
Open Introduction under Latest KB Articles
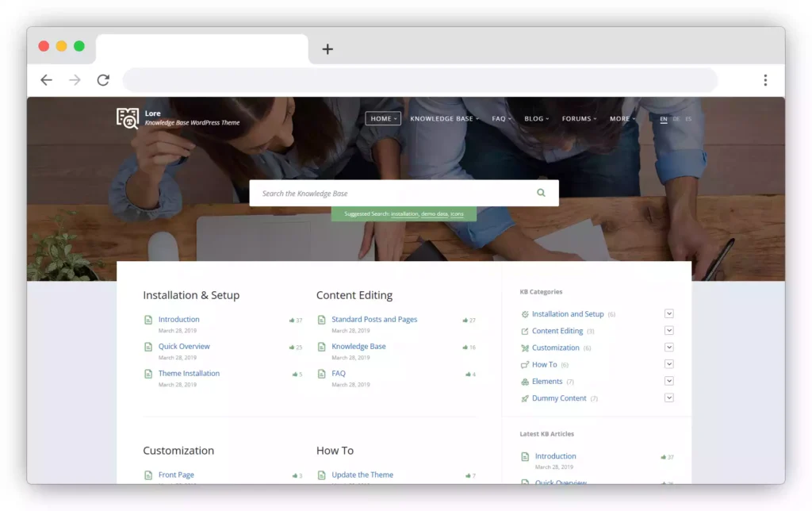[x=555, y=456]
